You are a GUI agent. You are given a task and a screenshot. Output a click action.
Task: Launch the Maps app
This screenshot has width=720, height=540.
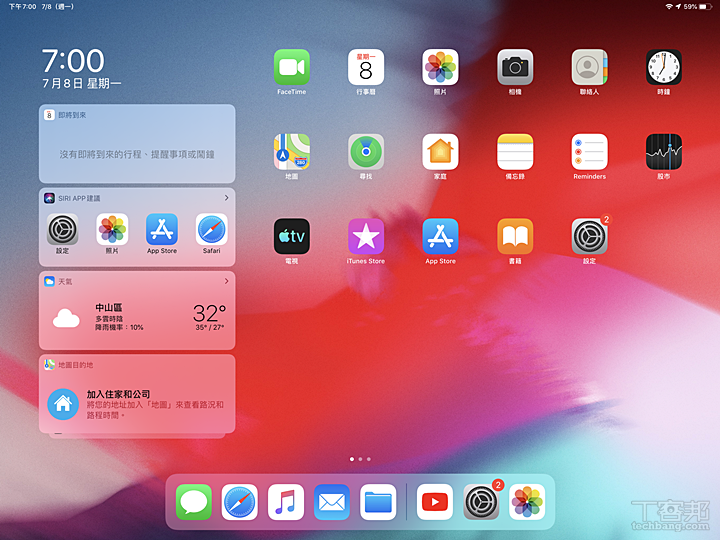[292, 152]
